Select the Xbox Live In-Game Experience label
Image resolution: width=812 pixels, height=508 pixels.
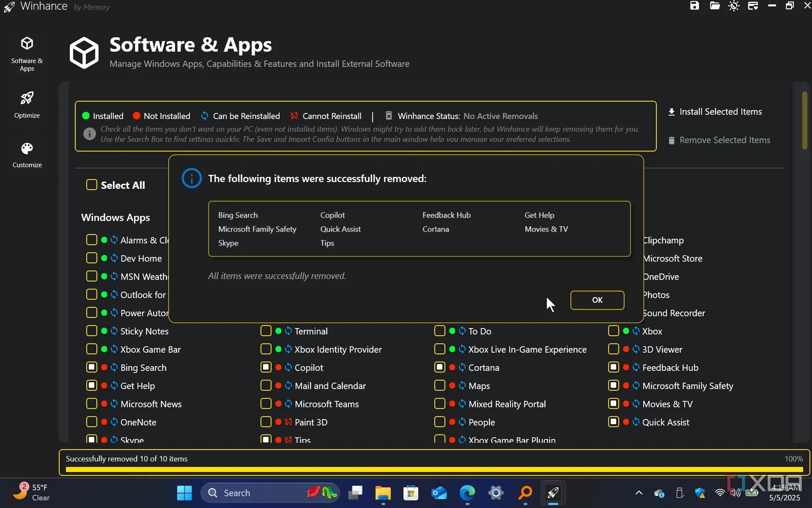527,350
